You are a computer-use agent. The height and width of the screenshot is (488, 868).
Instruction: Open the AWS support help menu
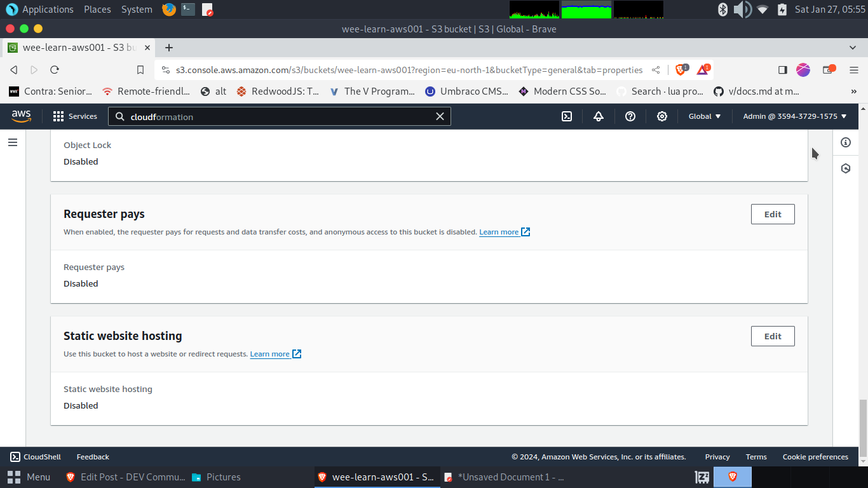(630, 116)
